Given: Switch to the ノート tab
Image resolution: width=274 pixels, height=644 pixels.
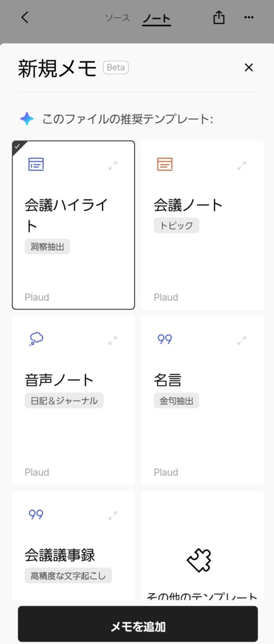Looking at the screenshot, I should 157,19.
